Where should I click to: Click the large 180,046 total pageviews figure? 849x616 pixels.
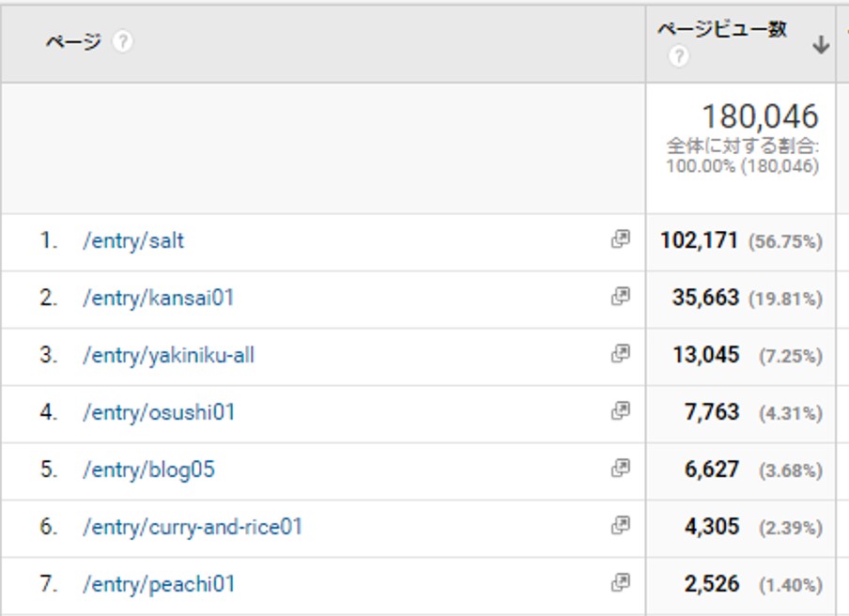[x=760, y=116]
